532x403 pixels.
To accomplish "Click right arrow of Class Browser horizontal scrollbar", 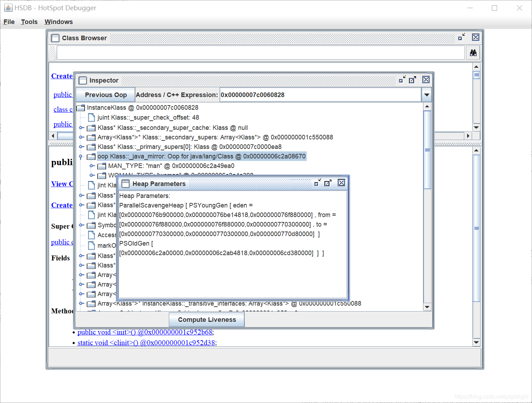I will 468,136.
